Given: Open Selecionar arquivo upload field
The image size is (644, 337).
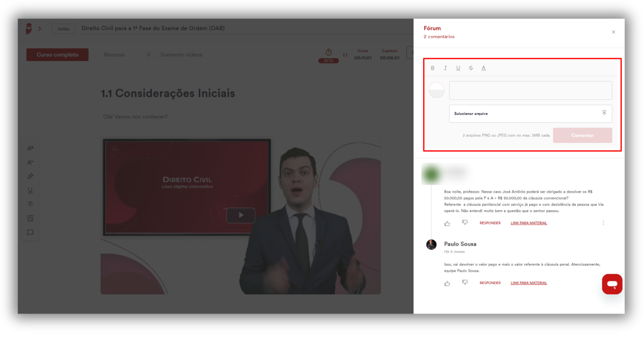Looking at the screenshot, I should 530,113.
